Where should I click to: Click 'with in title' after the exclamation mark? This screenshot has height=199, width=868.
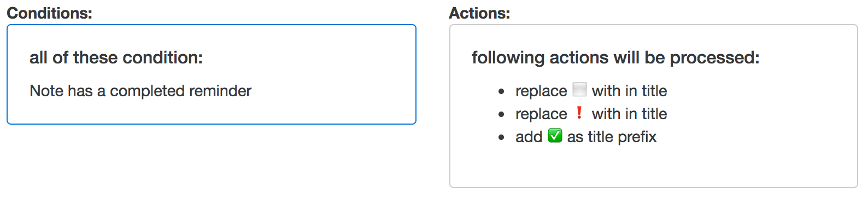pyautogui.click(x=629, y=114)
